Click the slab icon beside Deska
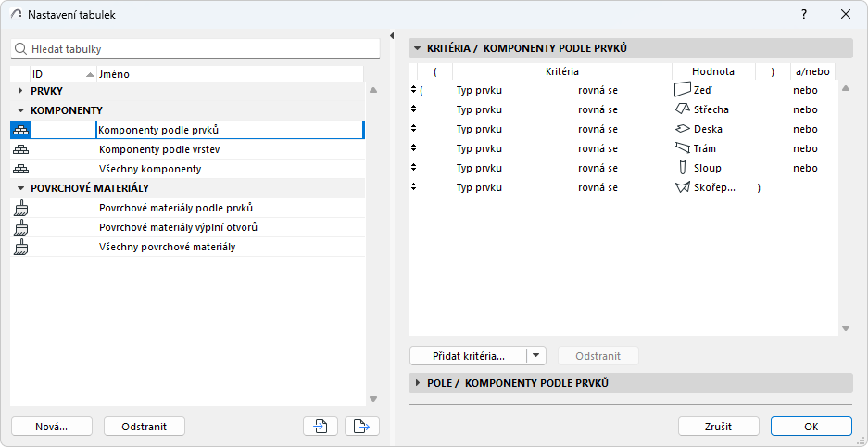The width and height of the screenshot is (868, 447). pyautogui.click(x=683, y=129)
